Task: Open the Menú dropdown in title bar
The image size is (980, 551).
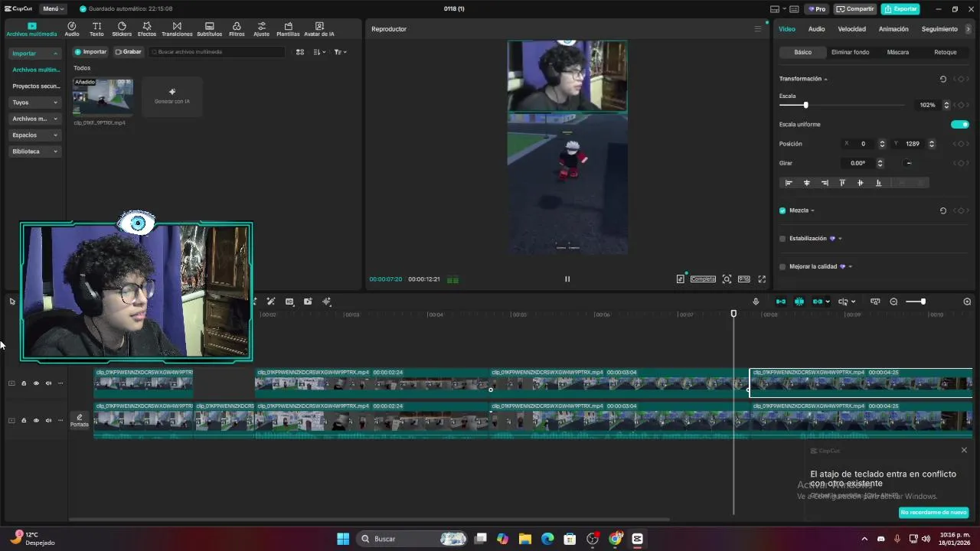Action: pos(54,8)
